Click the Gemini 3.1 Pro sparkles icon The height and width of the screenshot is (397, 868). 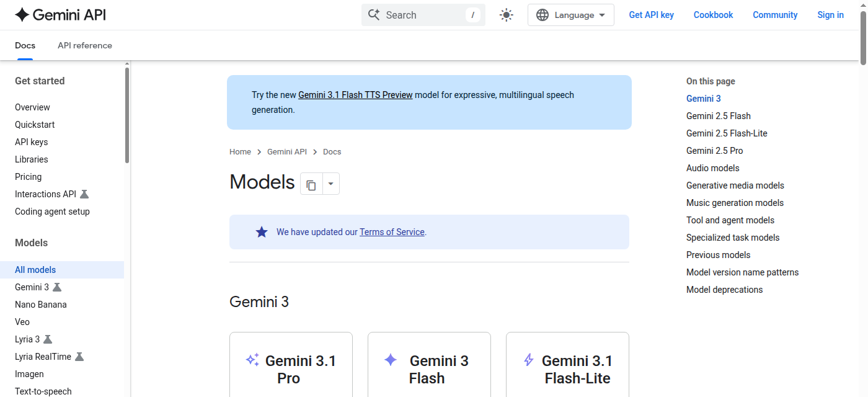tap(252, 360)
